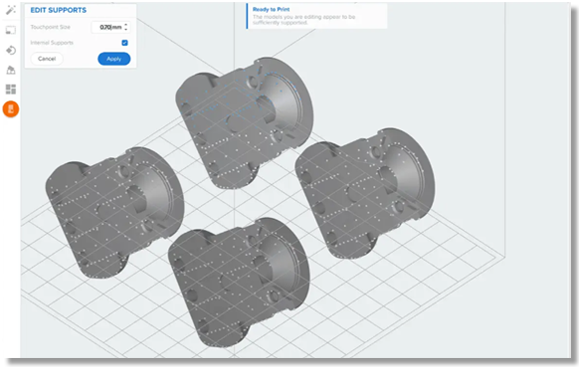The image size is (579, 367).
Task: Uncheck the Internal Supports checkbox
Action: tap(125, 43)
